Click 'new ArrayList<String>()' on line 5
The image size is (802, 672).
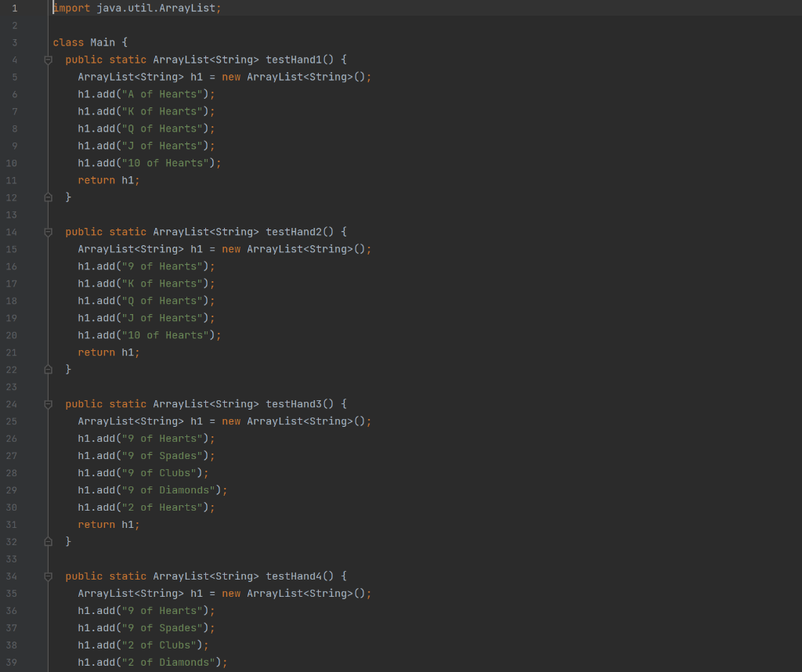pos(294,78)
